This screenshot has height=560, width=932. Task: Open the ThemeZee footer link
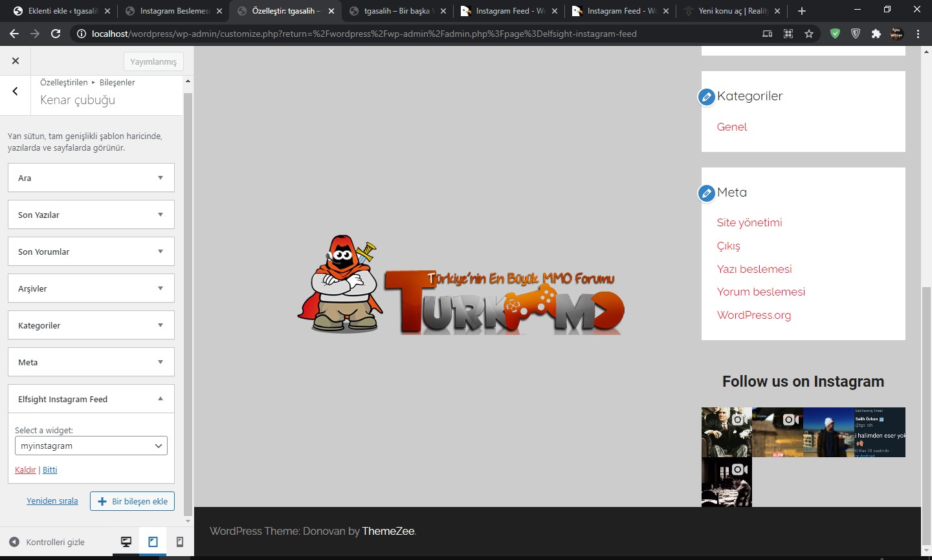pos(388,532)
